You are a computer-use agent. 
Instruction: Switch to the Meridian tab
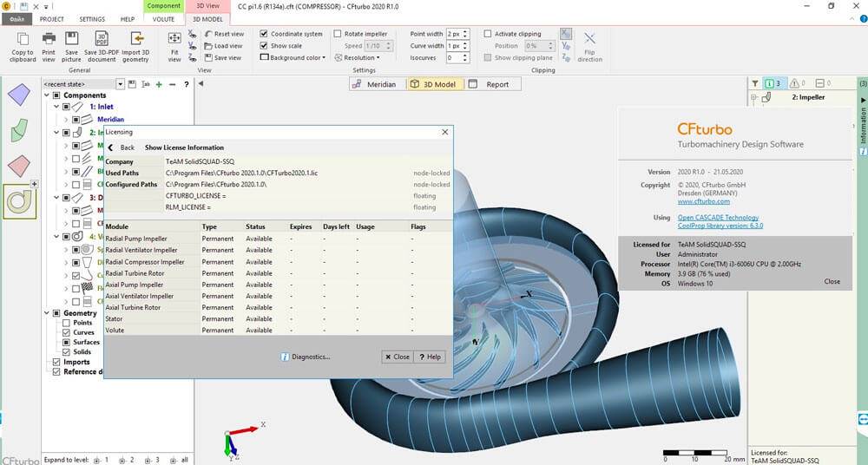pyautogui.click(x=376, y=84)
